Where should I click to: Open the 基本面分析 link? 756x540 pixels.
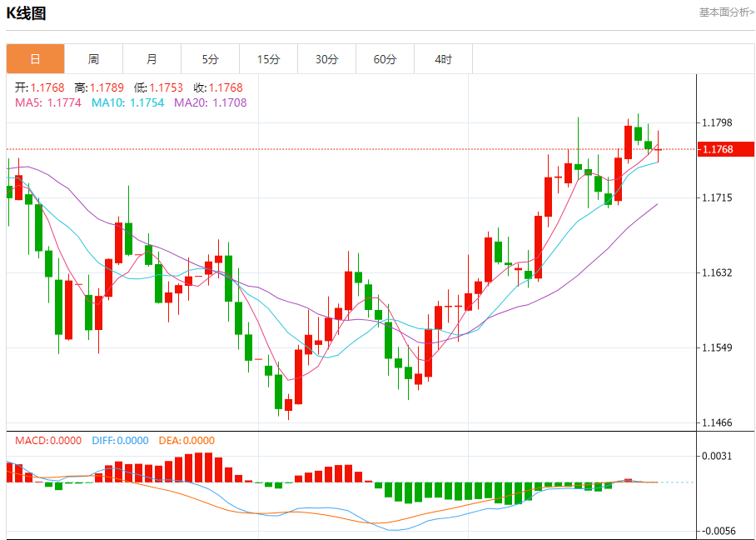point(726,12)
